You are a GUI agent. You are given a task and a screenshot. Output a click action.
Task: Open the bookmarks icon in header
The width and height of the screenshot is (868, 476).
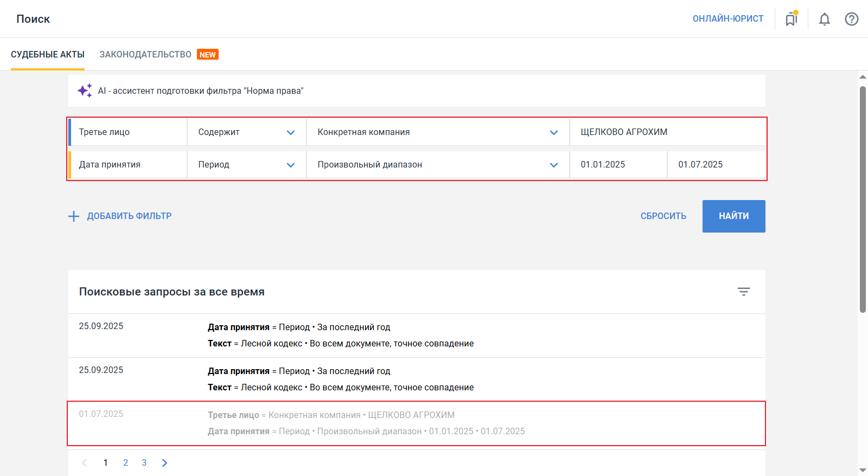(x=792, y=19)
